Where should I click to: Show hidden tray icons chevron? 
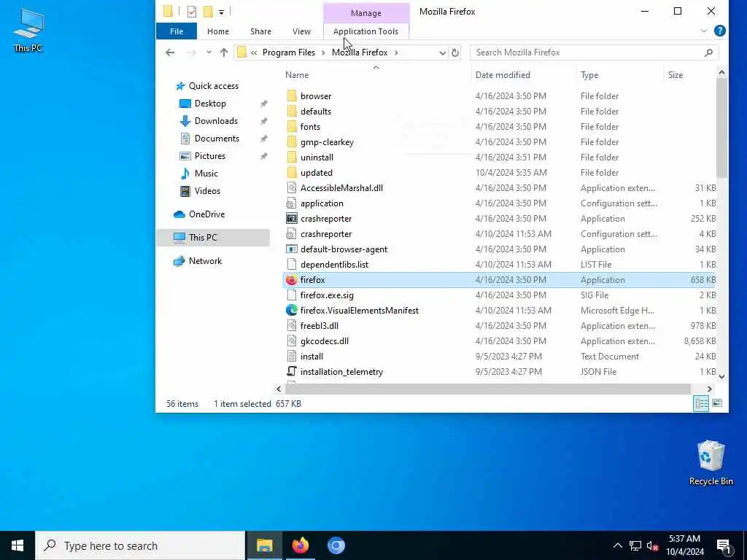(x=617, y=545)
